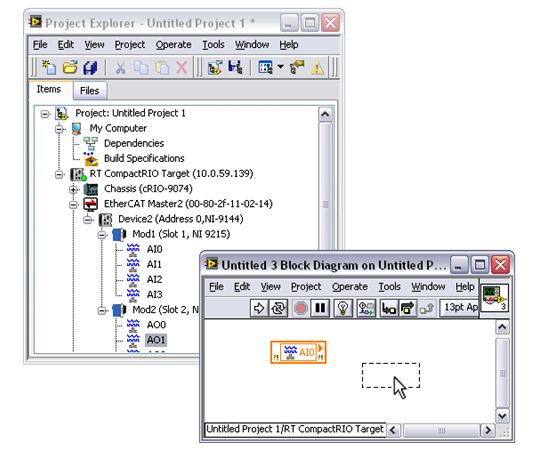Click the Run arrow in block diagram toolbar

259,308
